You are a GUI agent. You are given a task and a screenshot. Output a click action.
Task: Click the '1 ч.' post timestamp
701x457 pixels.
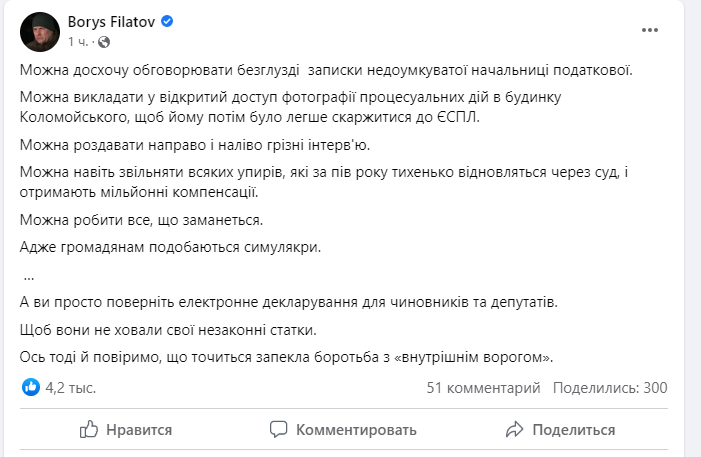pos(78,42)
